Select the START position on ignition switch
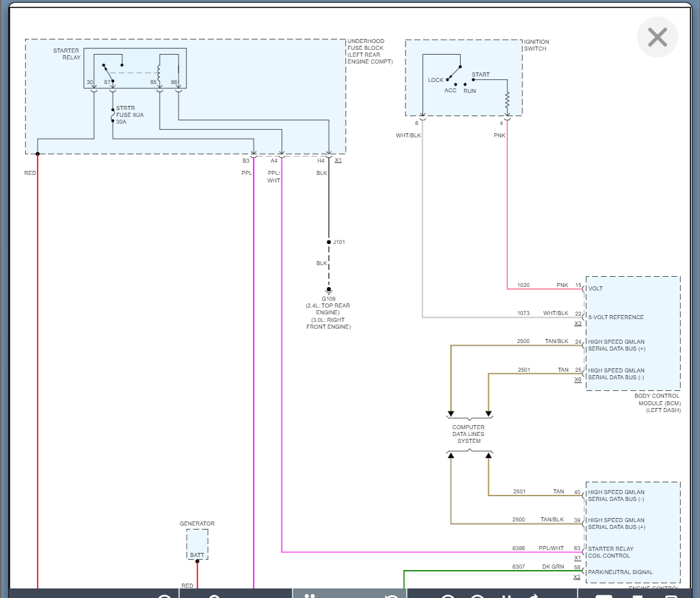Image resolution: width=700 pixels, height=598 pixels. (x=481, y=74)
